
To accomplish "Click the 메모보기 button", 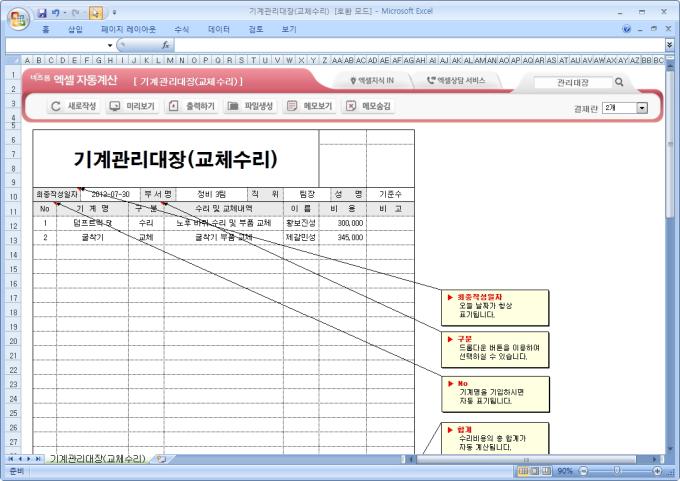I will click(310, 106).
